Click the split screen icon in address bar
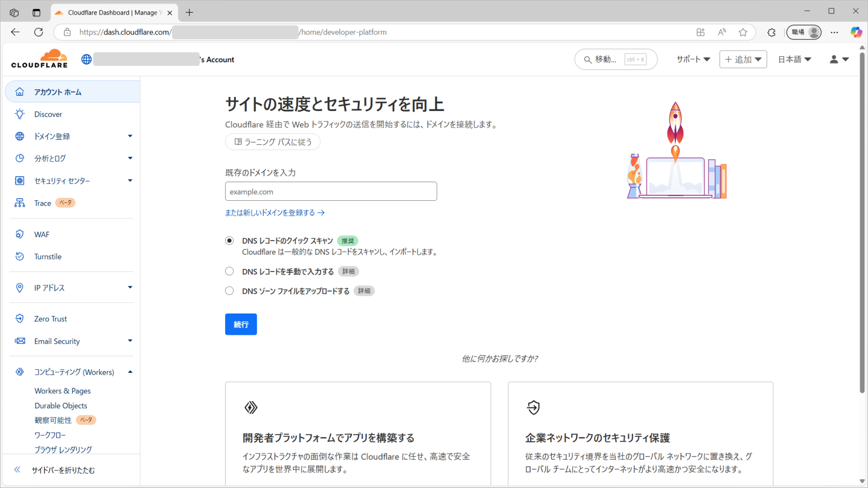Screen dimensions: 868x488 pos(700,32)
